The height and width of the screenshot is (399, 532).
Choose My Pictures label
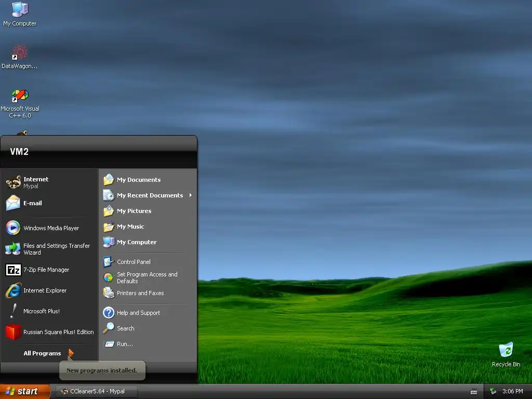134,211
